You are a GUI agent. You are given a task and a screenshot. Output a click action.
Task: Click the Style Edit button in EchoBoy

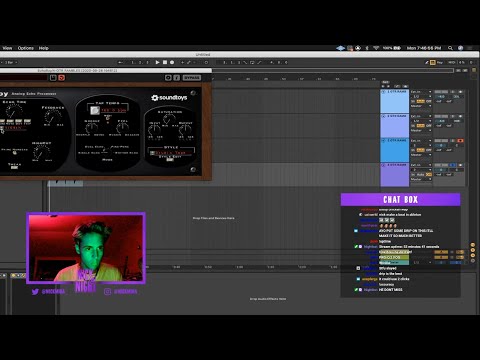coord(170,160)
